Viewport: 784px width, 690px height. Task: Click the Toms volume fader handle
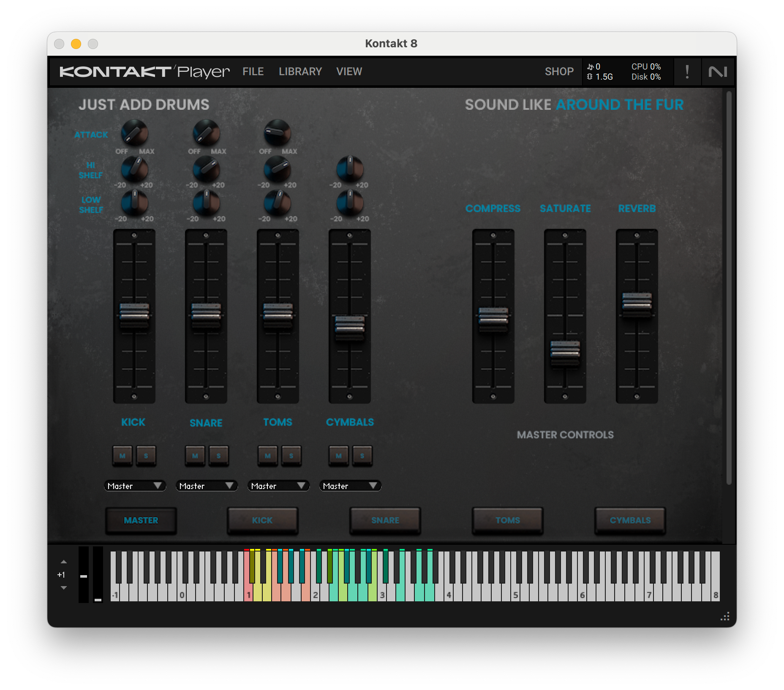[278, 315]
